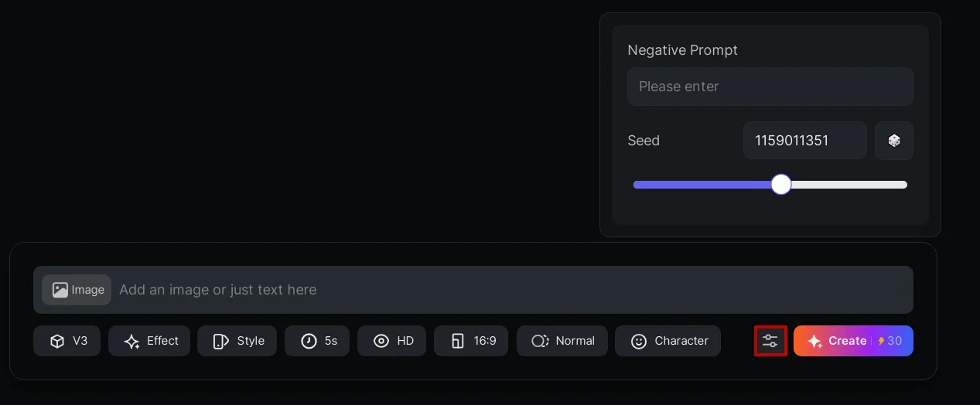The width and height of the screenshot is (980, 405).
Task: Click the Seed label text
Action: 644,141
